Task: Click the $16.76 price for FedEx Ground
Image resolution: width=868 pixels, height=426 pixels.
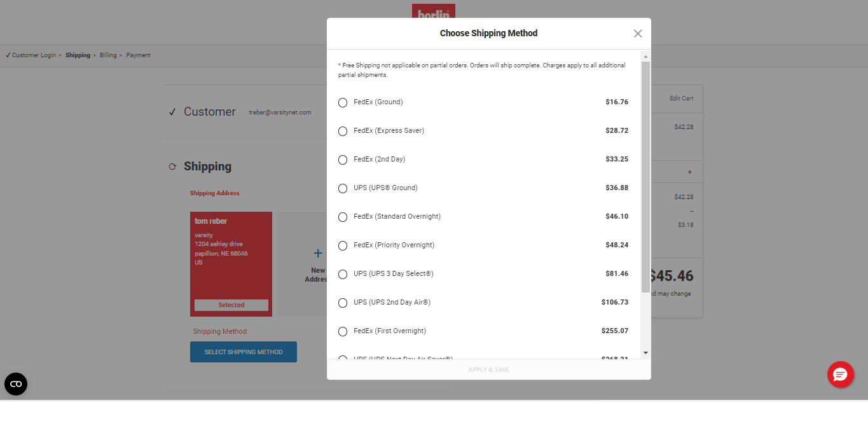Action: [617, 102]
